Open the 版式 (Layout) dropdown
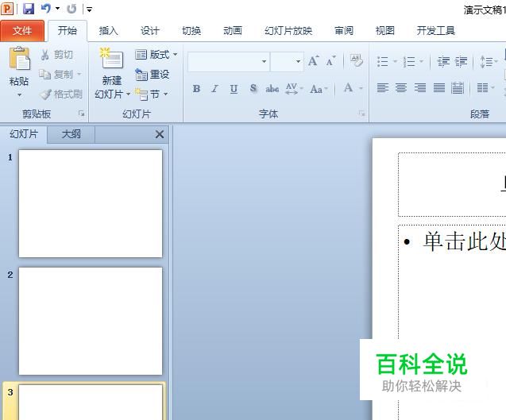The width and height of the screenshot is (506, 420). (x=156, y=55)
